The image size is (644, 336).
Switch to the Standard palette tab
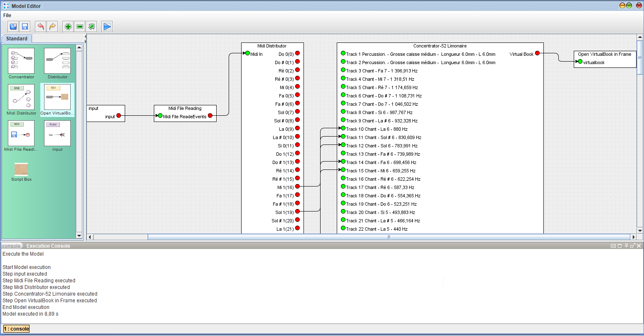click(x=17, y=39)
